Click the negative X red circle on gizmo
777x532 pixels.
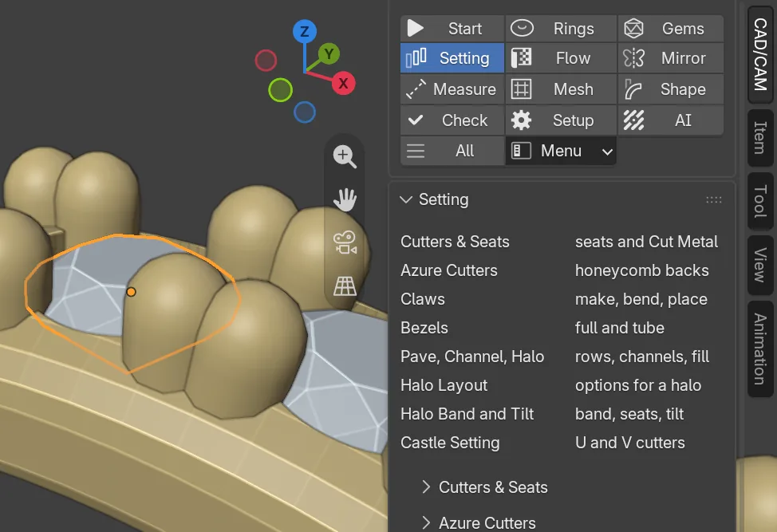click(266, 61)
